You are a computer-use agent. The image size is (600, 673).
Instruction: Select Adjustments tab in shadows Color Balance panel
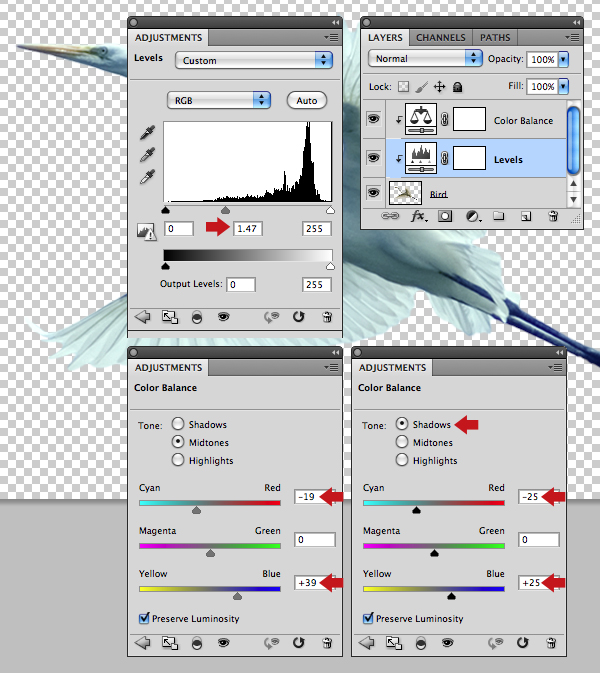[x=392, y=368]
